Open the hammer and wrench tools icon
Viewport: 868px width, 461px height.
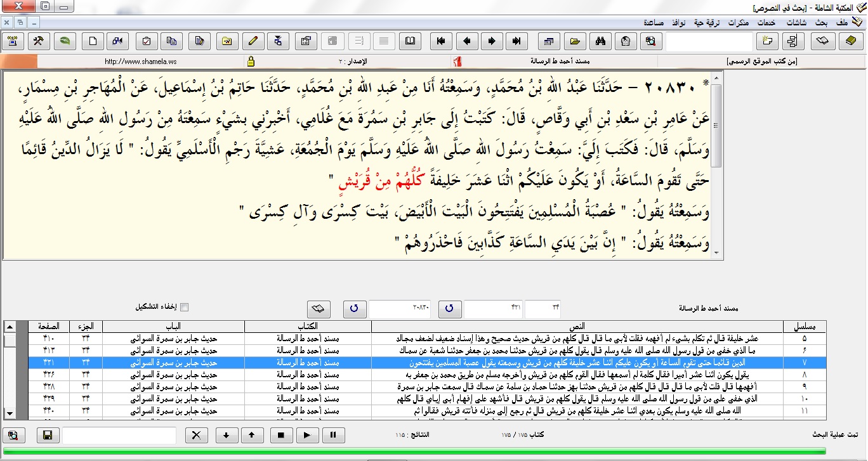click(39, 42)
